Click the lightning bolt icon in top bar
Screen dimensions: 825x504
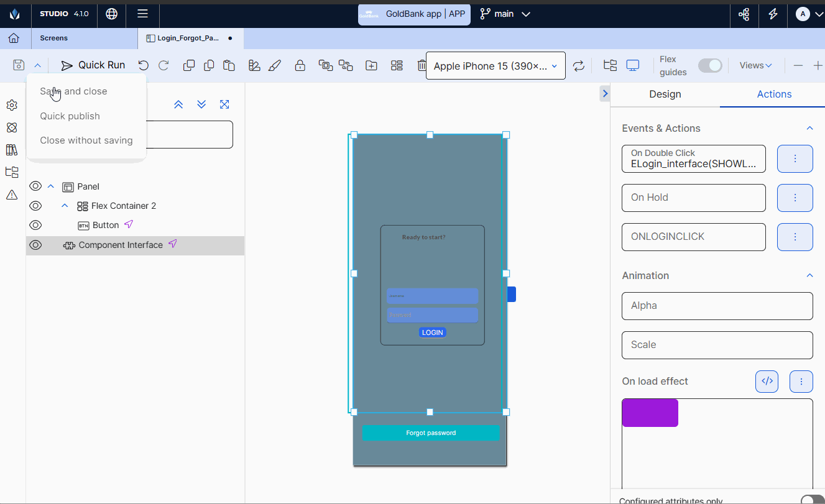(x=773, y=14)
